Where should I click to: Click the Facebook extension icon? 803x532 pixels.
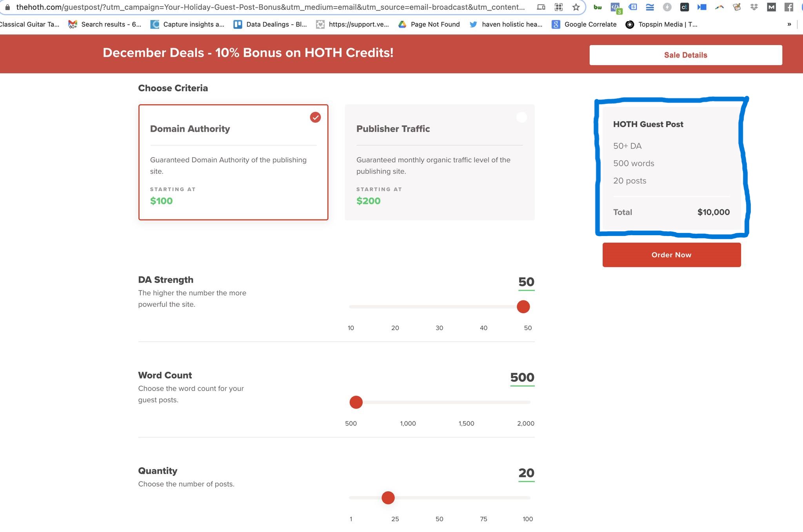point(788,7)
